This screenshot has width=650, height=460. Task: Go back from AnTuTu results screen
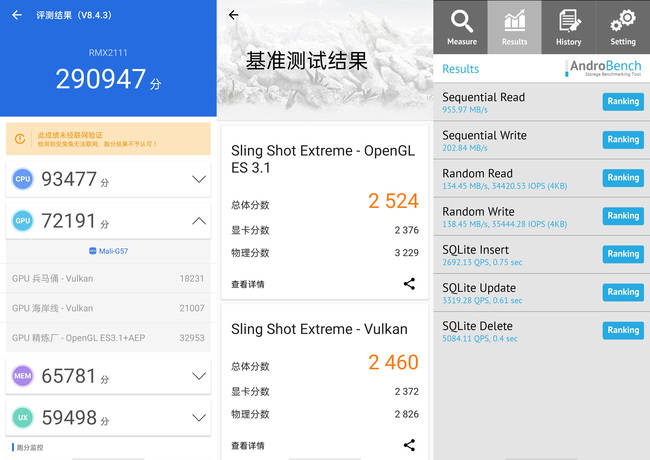(x=17, y=15)
